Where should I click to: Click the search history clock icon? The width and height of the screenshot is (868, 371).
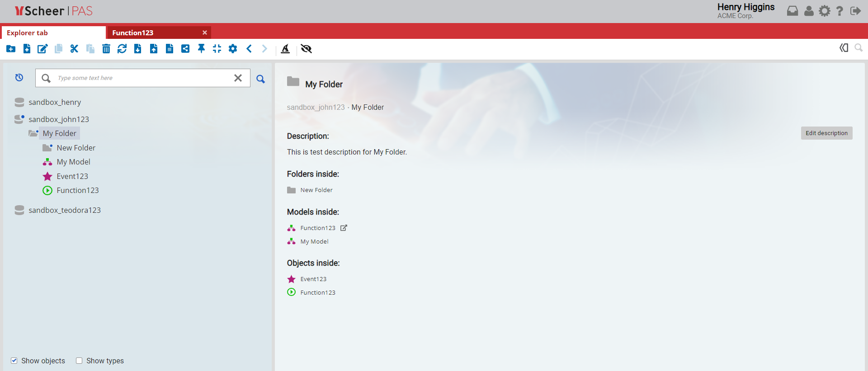click(x=19, y=78)
